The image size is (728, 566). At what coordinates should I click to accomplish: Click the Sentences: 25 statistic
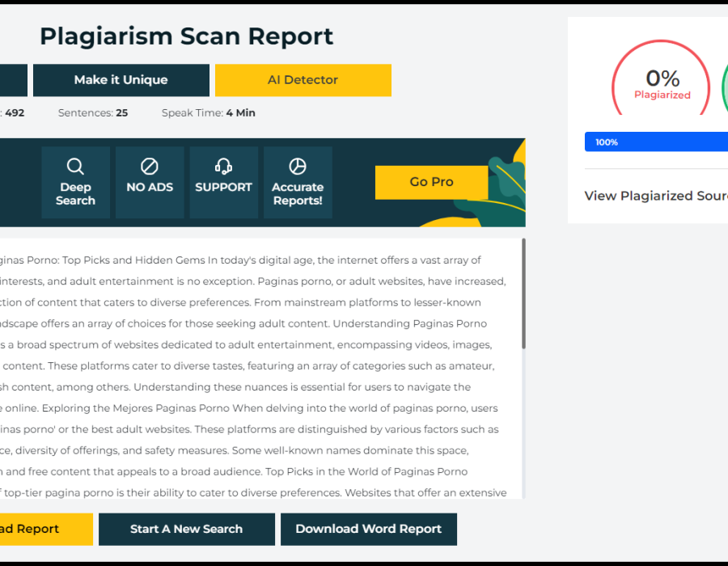[93, 113]
